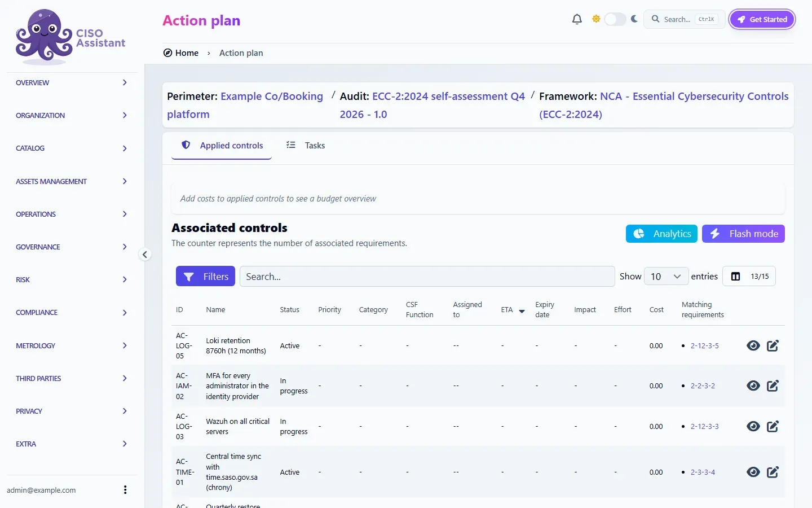Launch Flash mode
This screenshot has width=812, height=508.
click(x=743, y=234)
